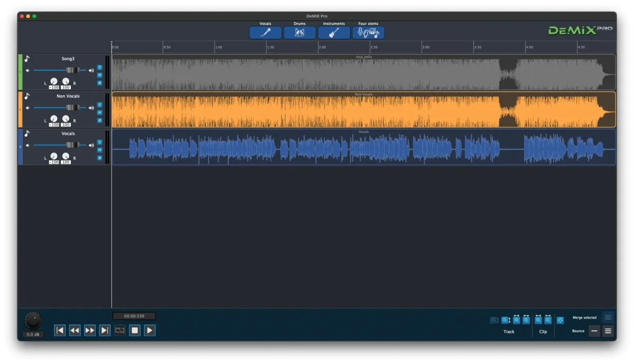Viewport: 634px width, 364px height.
Task: Click the fast forward button
Action: 90,330
